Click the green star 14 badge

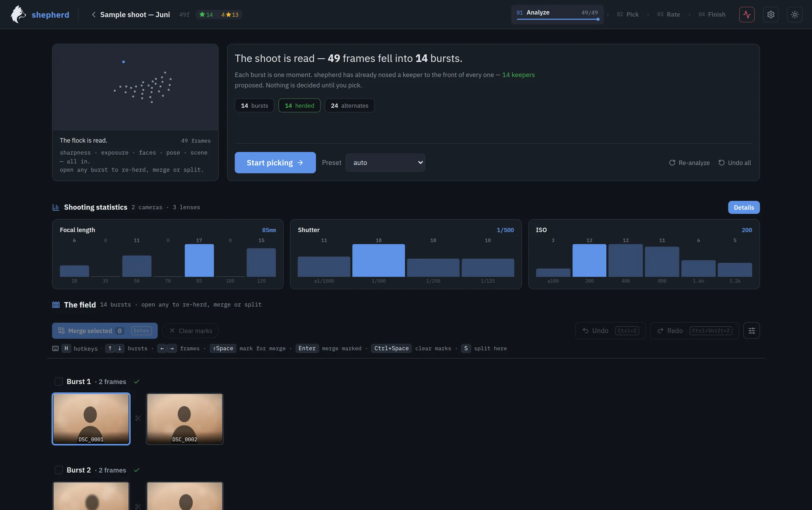pyautogui.click(x=206, y=14)
